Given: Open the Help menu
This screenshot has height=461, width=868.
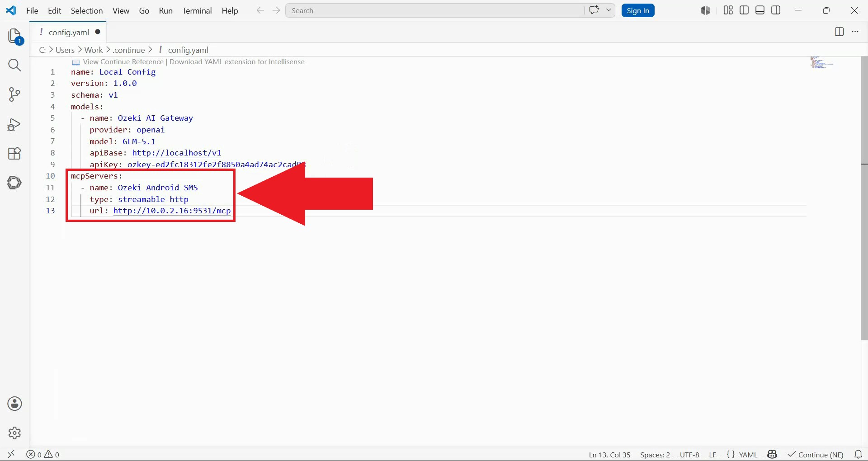Looking at the screenshot, I should (x=230, y=10).
